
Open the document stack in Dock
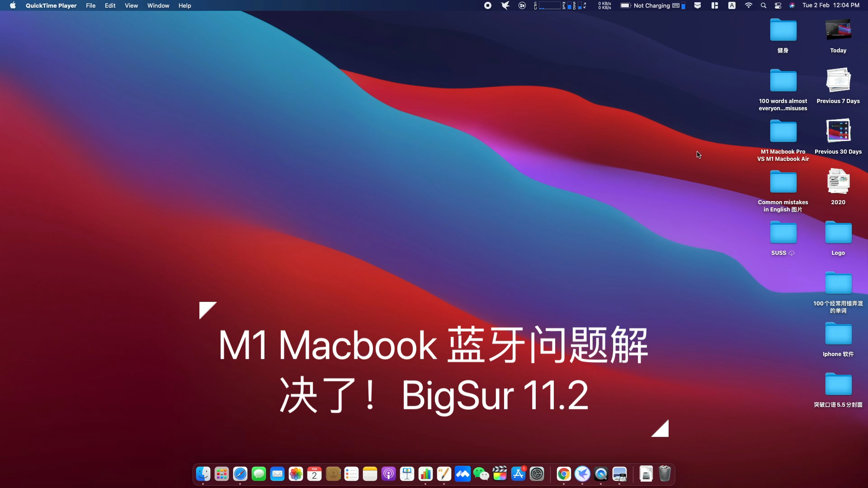[646, 474]
